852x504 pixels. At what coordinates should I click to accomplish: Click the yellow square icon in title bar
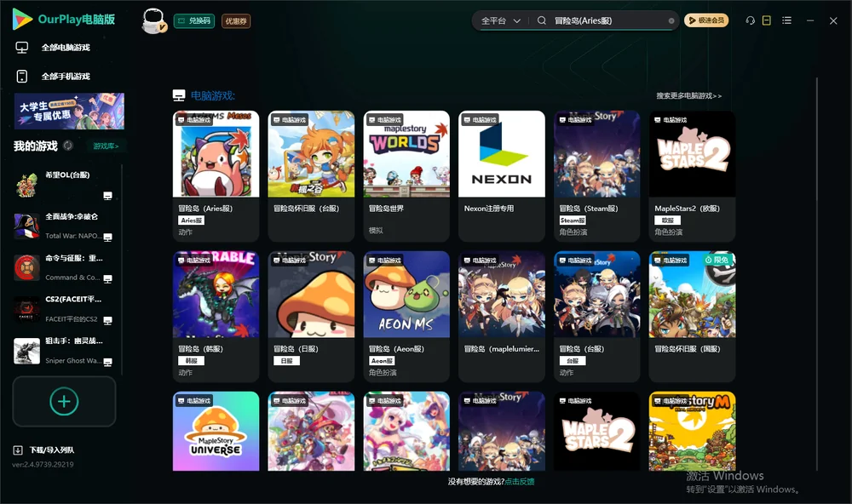pyautogui.click(x=767, y=20)
